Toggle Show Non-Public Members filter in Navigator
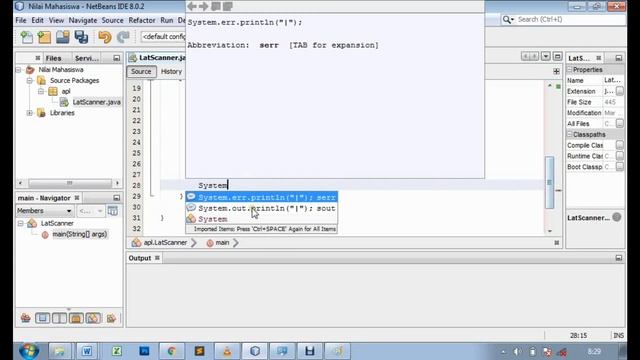The width and height of the screenshot is (640, 360). pos(76,318)
